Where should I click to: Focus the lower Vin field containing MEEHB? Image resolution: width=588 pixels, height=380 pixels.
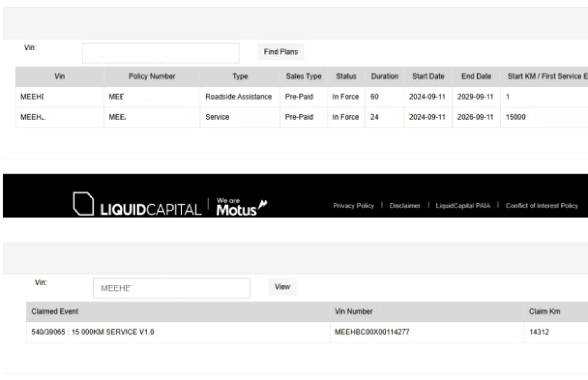point(171,288)
